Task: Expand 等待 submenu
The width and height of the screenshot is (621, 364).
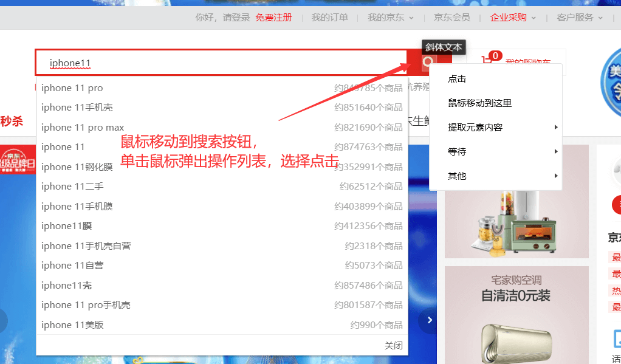Action: pyautogui.click(x=495, y=151)
